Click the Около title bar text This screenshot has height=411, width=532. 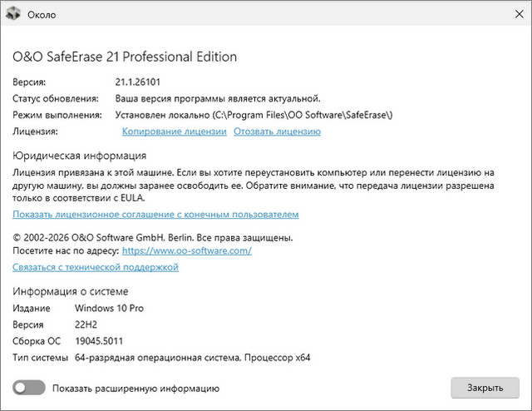tap(42, 15)
